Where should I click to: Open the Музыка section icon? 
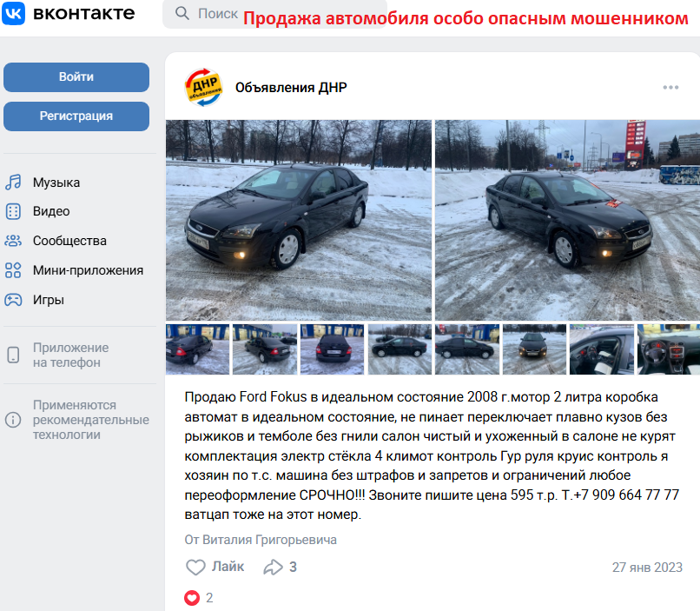tap(13, 183)
